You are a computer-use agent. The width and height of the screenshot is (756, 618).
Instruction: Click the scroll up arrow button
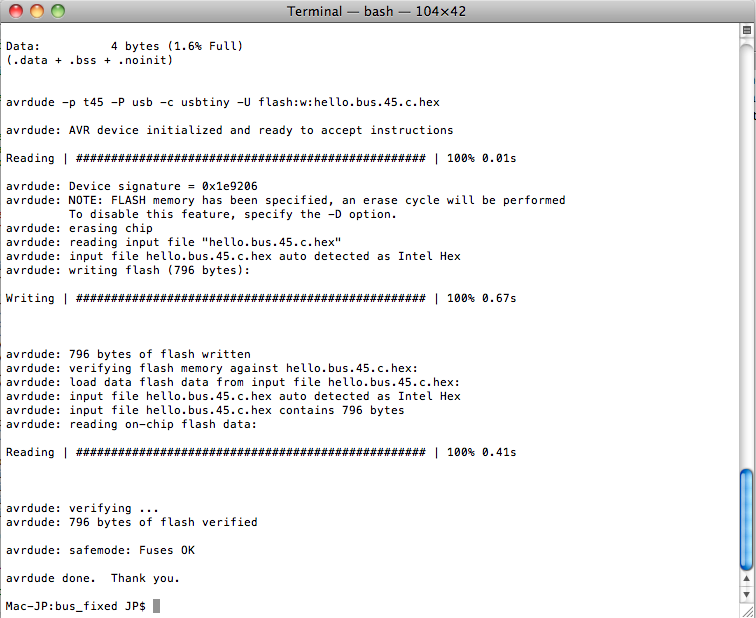746,580
